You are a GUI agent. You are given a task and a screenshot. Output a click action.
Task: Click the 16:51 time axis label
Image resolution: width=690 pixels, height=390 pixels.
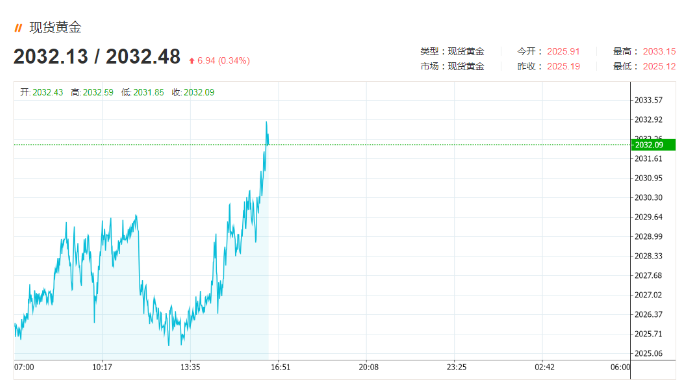[x=280, y=367]
